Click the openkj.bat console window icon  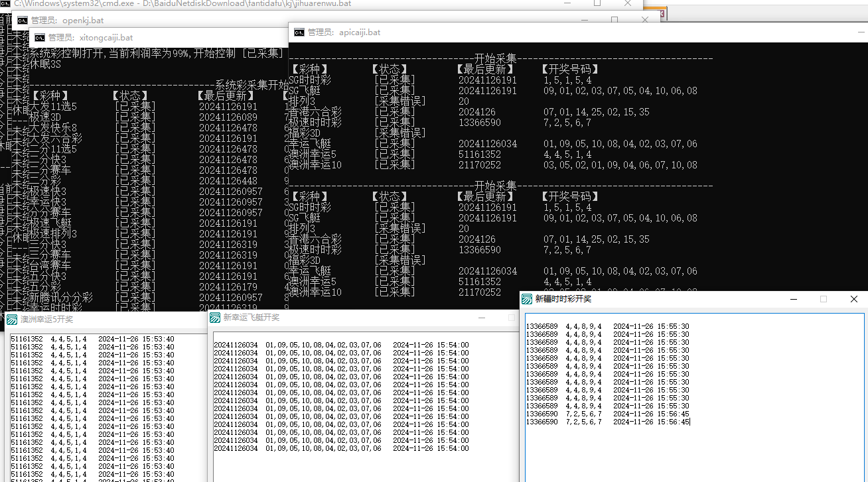click(23, 20)
